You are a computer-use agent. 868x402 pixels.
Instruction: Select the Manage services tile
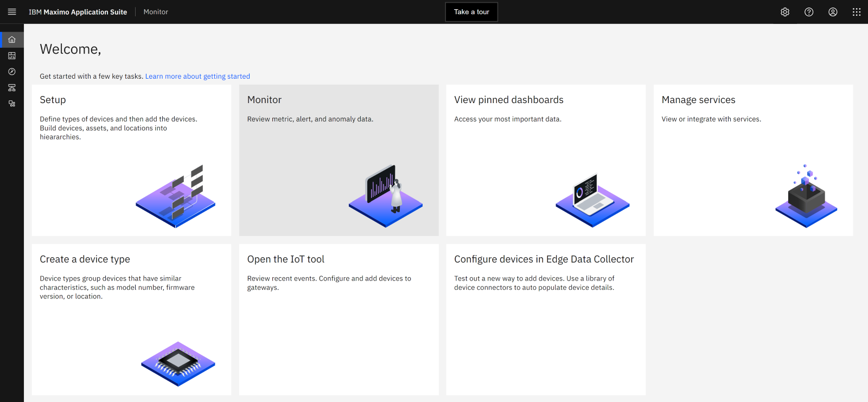753,160
